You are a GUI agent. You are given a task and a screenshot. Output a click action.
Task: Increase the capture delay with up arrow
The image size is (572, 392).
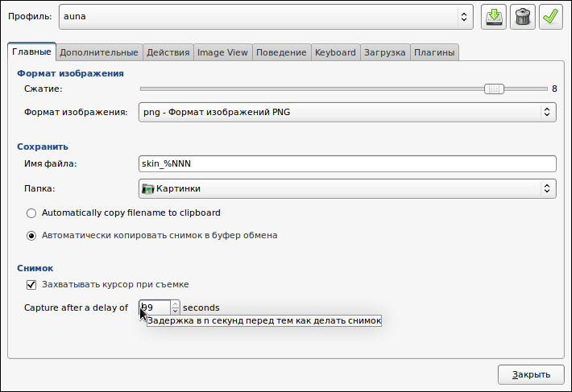coord(175,303)
